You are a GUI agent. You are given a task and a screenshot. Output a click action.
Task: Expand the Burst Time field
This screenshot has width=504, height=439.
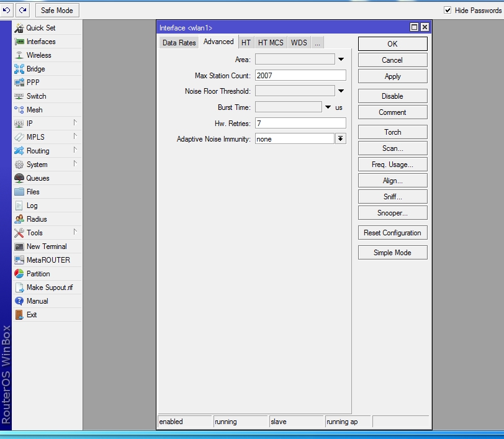[x=328, y=107]
